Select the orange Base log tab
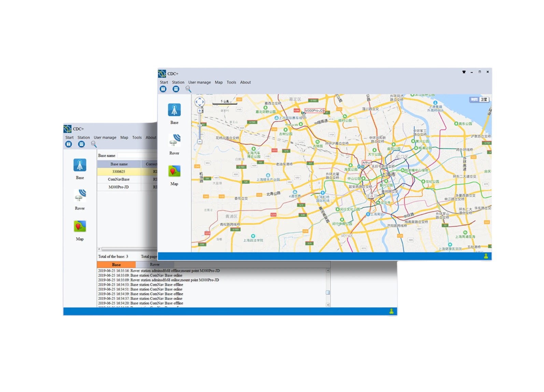 pyautogui.click(x=116, y=265)
